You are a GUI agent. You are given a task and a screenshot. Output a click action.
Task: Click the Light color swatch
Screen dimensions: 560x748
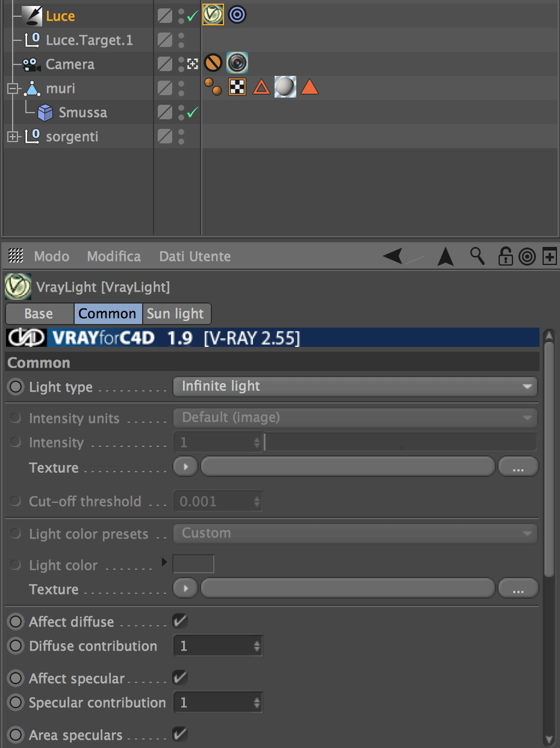[x=193, y=564]
